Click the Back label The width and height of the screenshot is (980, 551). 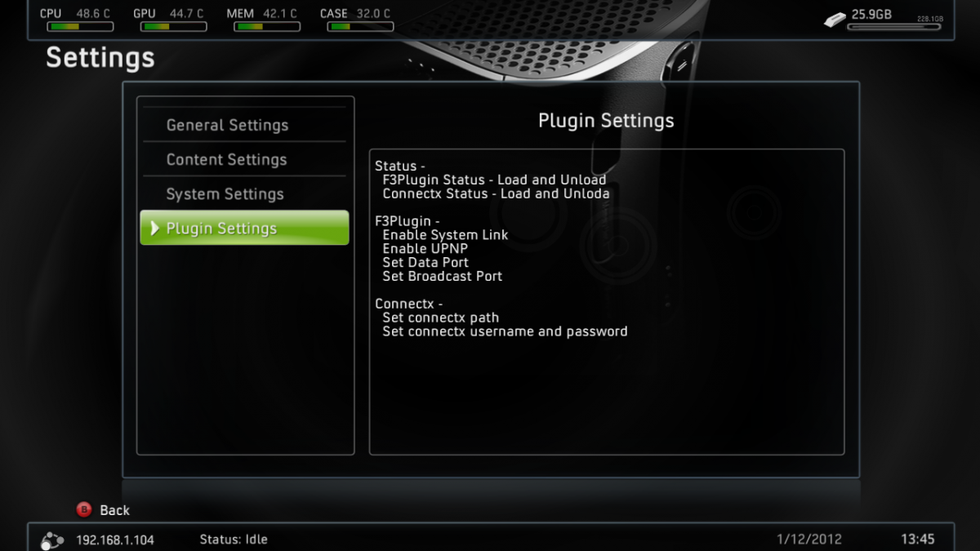click(114, 510)
